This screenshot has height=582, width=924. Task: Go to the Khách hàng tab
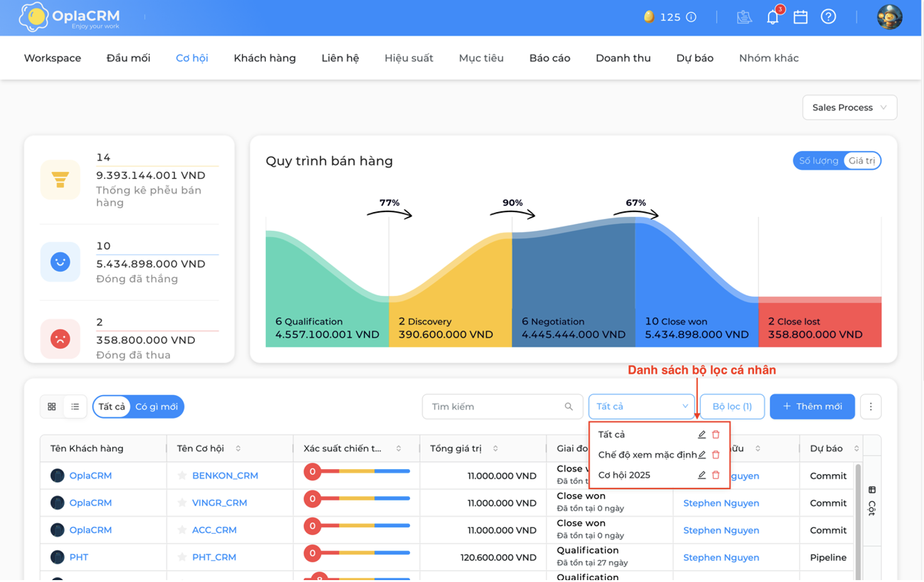coord(265,58)
